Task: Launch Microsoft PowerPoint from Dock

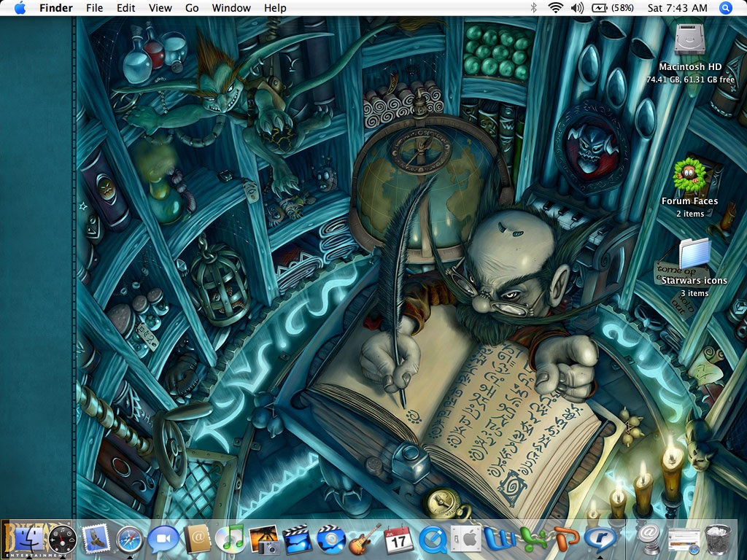Action: click(x=567, y=540)
